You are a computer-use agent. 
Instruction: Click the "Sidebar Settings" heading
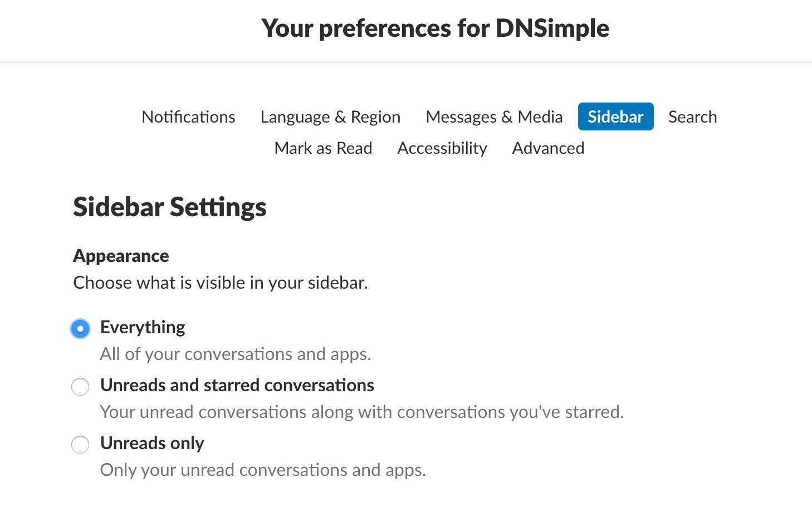(170, 207)
